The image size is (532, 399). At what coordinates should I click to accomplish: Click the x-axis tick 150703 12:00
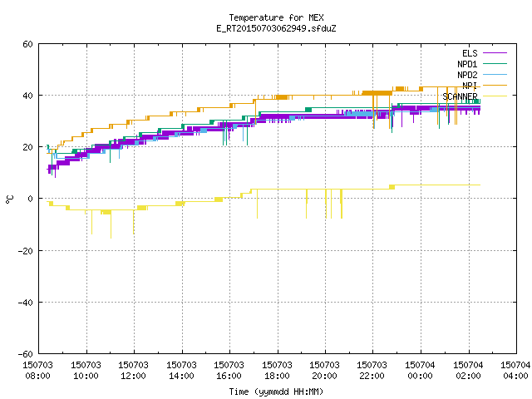pos(133,371)
